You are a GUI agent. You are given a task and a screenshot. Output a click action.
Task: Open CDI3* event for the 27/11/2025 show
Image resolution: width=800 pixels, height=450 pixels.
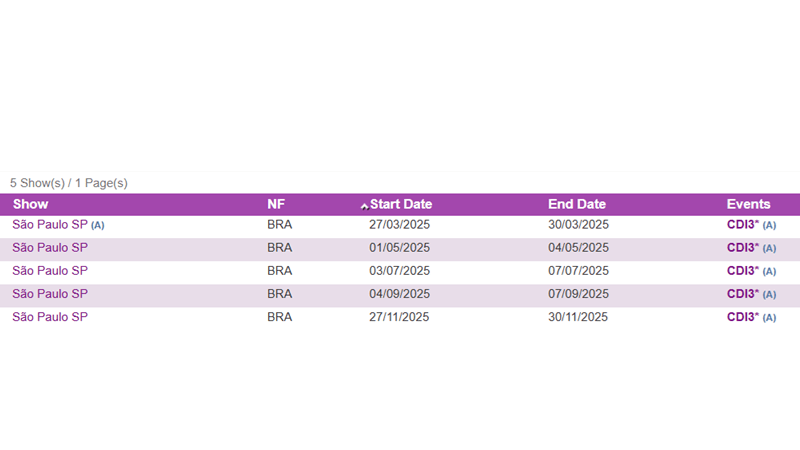click(x=742, y=317)
